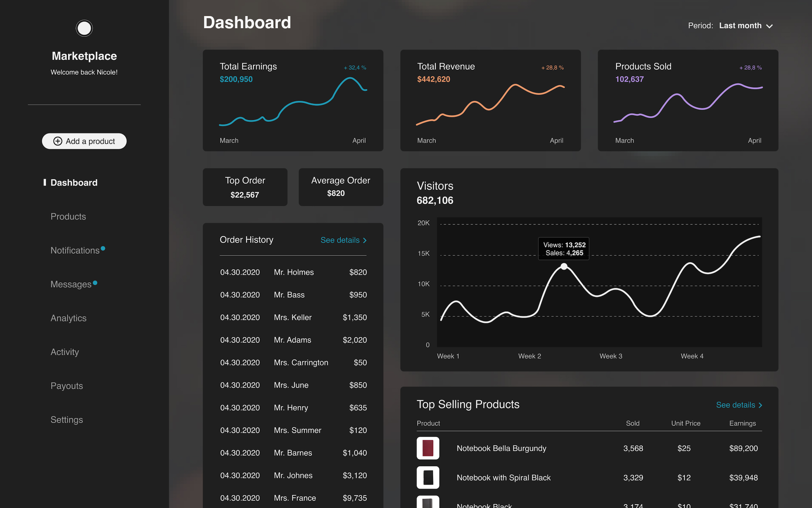812x508 pixels.
Task: Open the Payouts sidebar section
Action: [67, 386]
